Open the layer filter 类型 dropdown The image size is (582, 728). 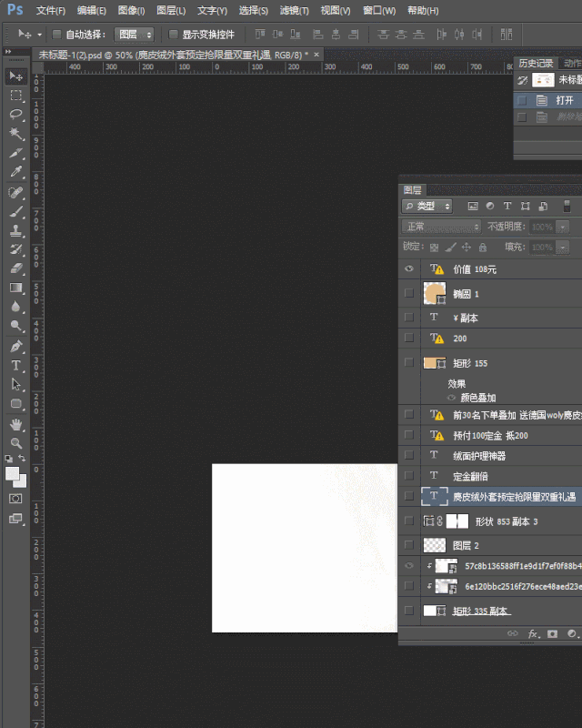click(x=427, y=207)
